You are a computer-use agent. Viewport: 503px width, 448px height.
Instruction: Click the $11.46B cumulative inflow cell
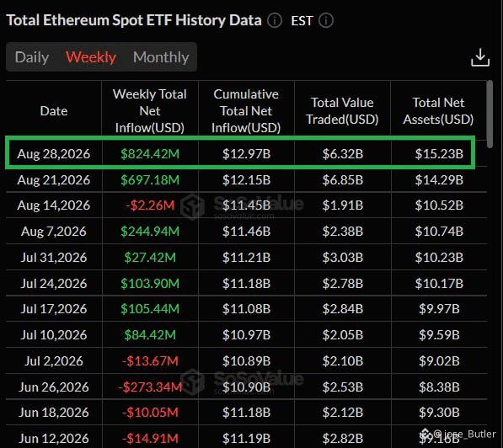[x=246, y=232]
